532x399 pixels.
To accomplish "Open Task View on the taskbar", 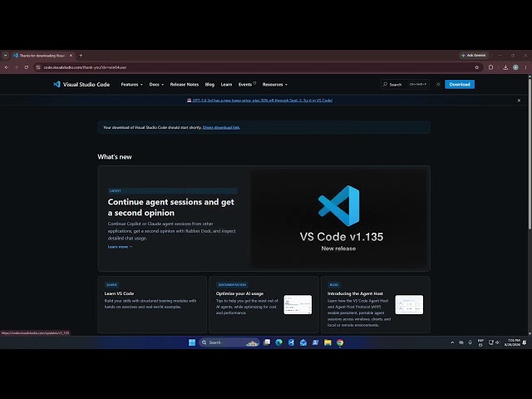I will [x=267, y=342].
